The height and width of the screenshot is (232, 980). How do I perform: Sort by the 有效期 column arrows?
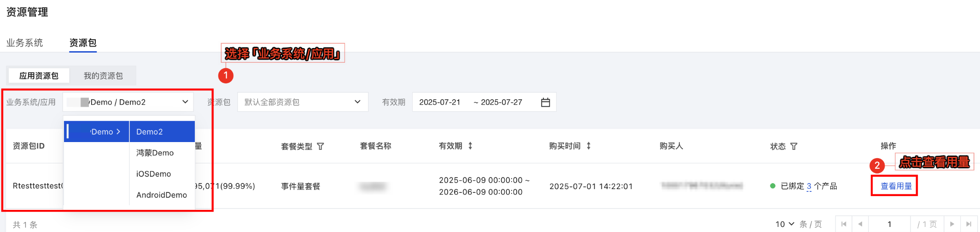[470, 146]
